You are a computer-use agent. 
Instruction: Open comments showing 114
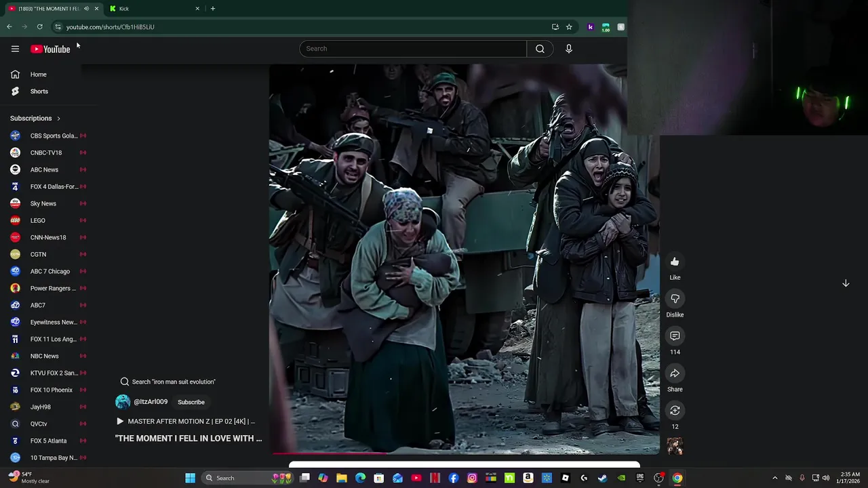pyautogui.click(x=675, y=336)
